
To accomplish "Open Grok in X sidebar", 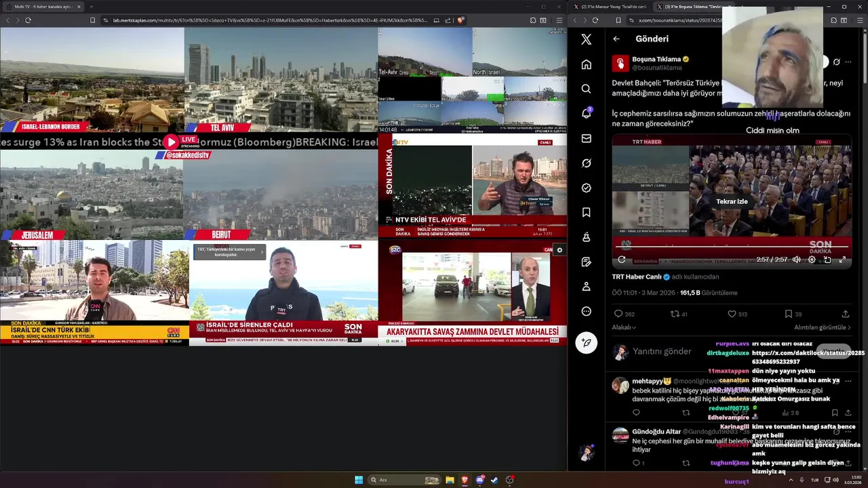I will [587, 163].
